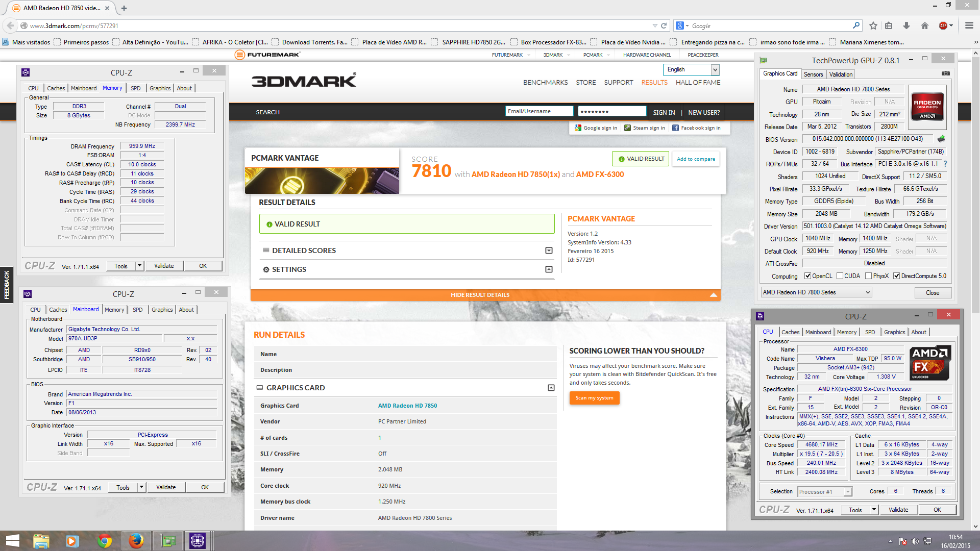Image resolution: width=980 pixels, height=551 pixels.
Task: Click the FEEDBACK side tab
Action: [7, 285]
